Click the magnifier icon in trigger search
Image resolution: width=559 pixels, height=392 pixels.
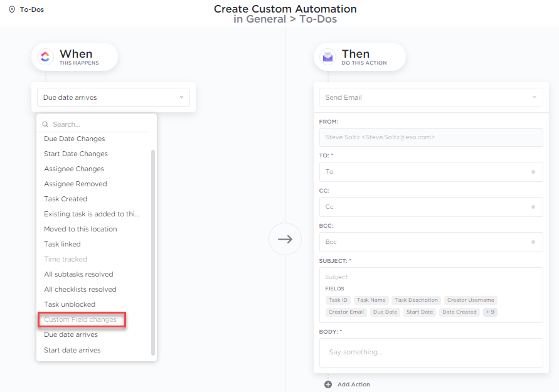click(x=45, y=124)
